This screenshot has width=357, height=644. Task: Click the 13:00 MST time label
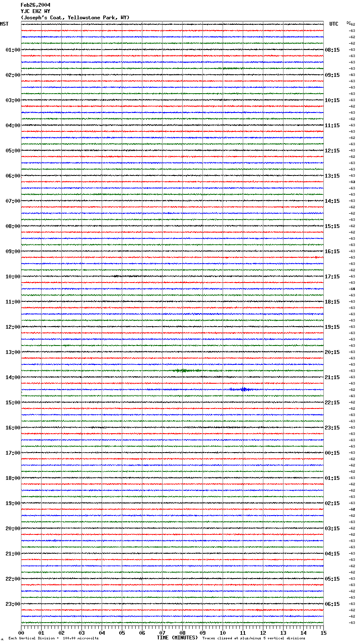point(13,352)
